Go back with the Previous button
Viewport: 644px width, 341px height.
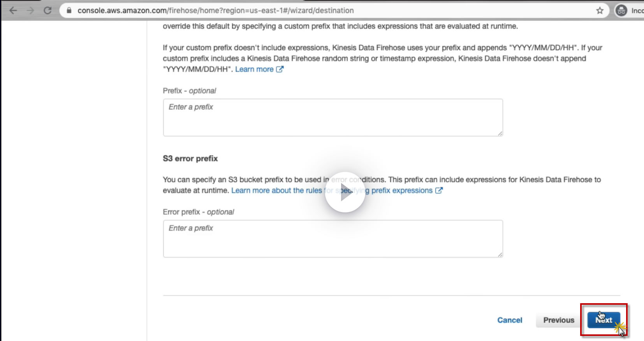tap(559, 320)
